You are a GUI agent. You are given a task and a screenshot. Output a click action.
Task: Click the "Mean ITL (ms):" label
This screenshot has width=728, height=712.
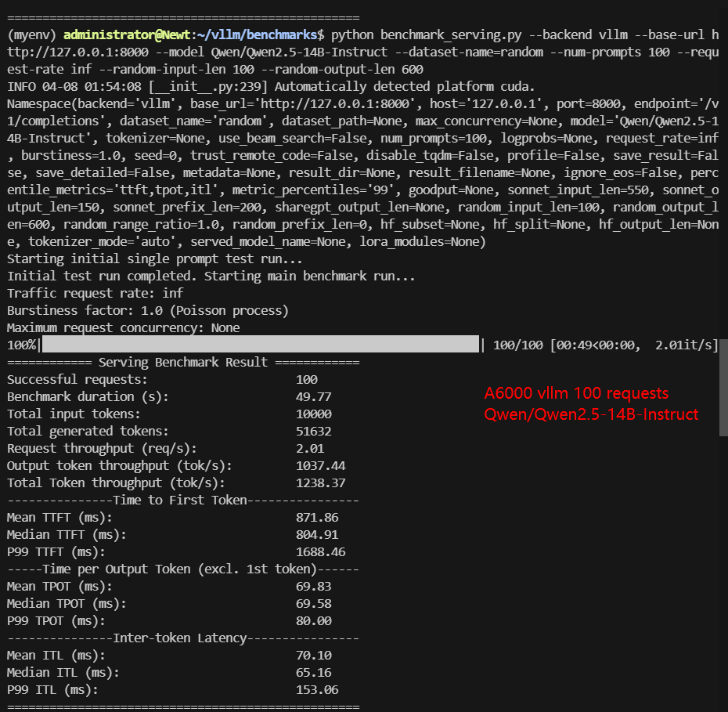(56, 656)
